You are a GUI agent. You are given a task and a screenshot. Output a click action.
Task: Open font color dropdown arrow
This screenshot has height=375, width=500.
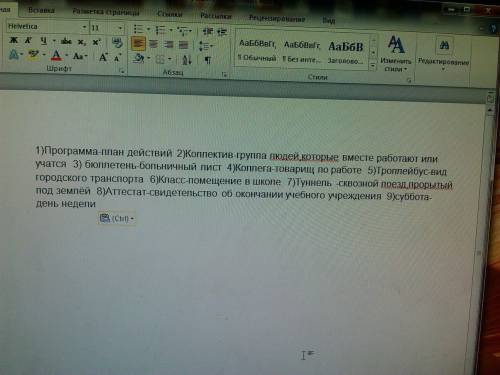click(67, 55)
